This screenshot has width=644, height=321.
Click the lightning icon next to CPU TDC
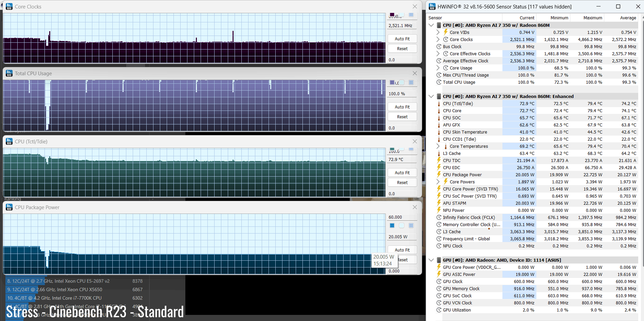[439, 160]
